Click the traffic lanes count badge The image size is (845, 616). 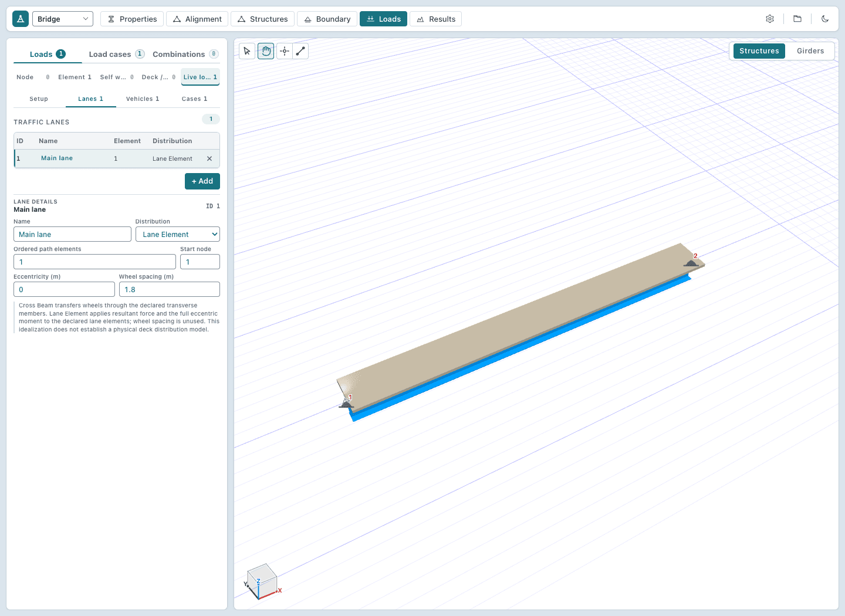211,119
